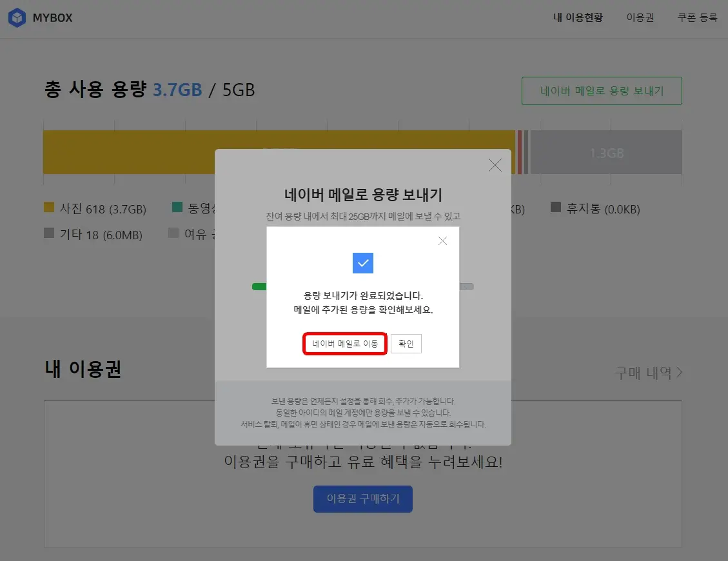728x561 pixels.
Task: Click the gray 휴지통 legend marker
Action: point(556,209)
